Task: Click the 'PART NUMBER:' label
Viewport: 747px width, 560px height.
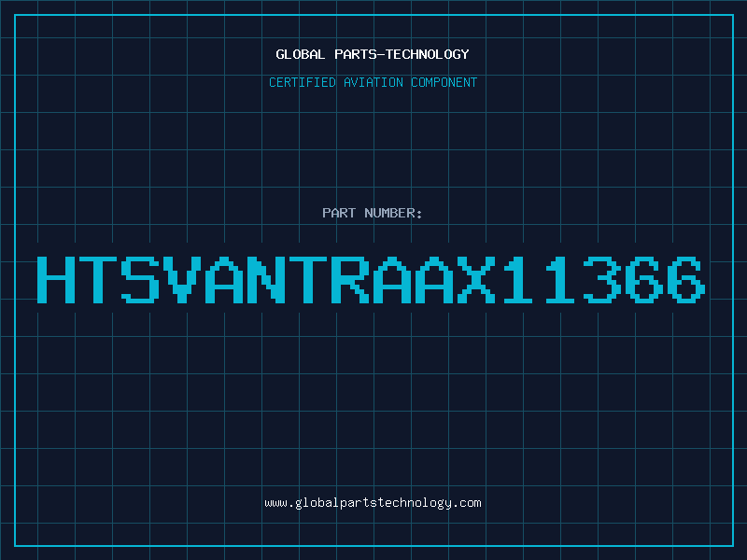Action: pyautogui.click(x=373, y=213)
